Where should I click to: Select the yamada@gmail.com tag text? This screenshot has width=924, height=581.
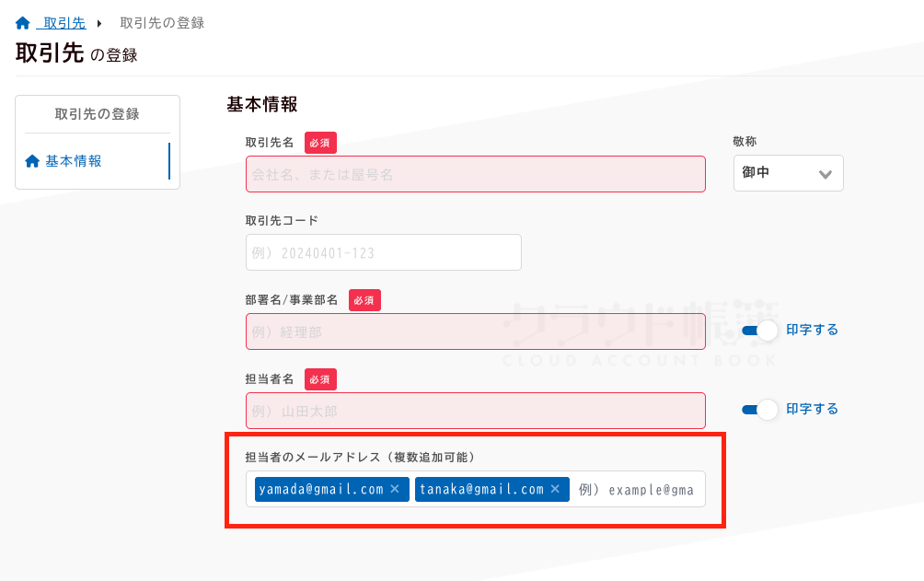coord(320,489)
